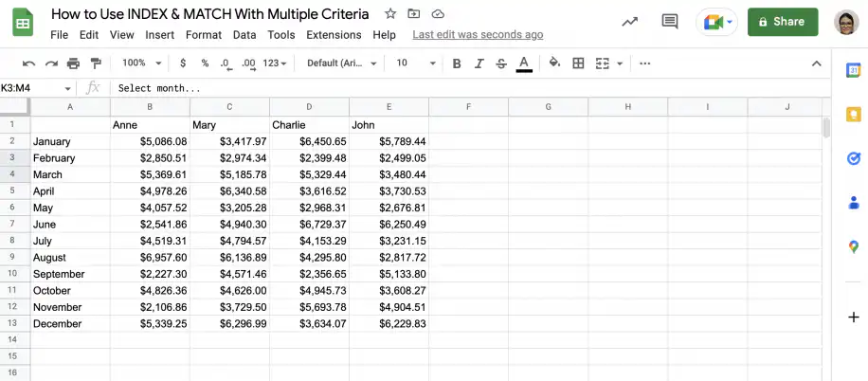Image resolution: width=868 pixels, height=381 pixels.
Task: Open the Tools menu
Action: click(x=281, y=35)
